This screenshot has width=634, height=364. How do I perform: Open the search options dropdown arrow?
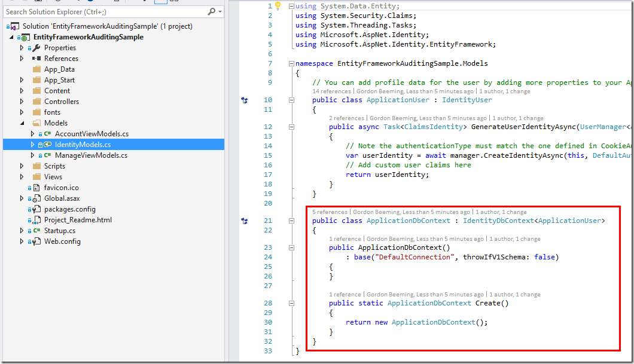click(220, 12)
